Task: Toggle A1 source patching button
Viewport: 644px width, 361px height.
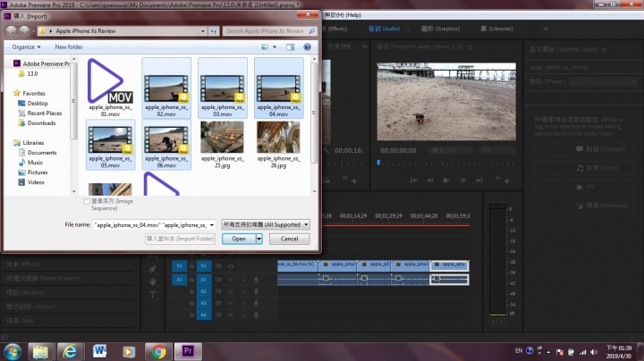Action: point(179,280)
